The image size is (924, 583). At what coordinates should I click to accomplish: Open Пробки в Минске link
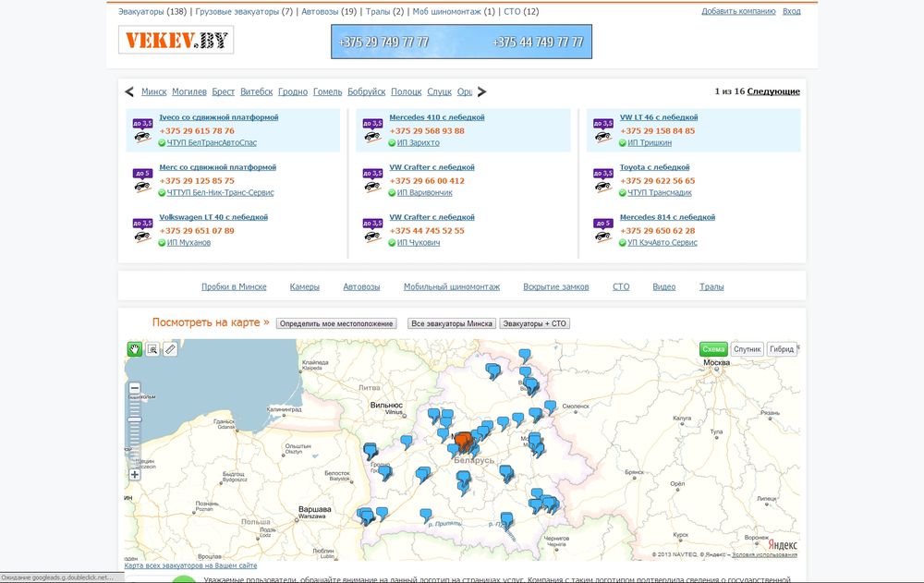[234, 286]
